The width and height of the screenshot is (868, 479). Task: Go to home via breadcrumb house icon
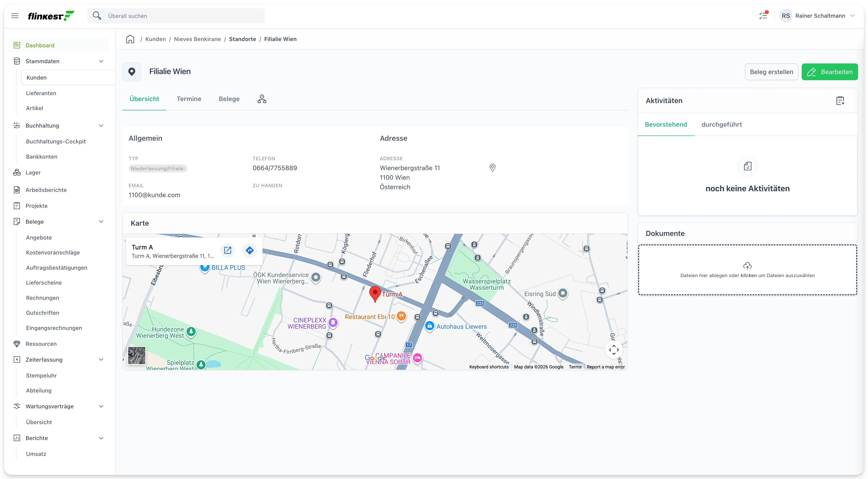tap(130, 39)
